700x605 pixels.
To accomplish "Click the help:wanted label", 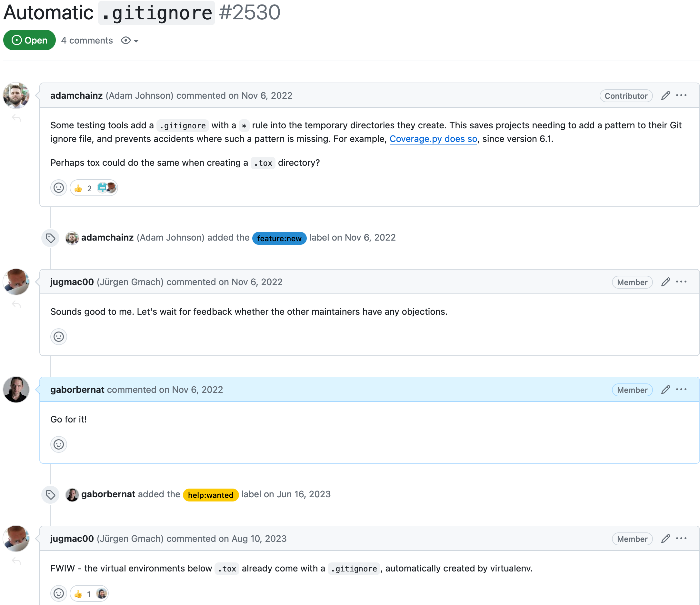I will click(x=210, y=495).
